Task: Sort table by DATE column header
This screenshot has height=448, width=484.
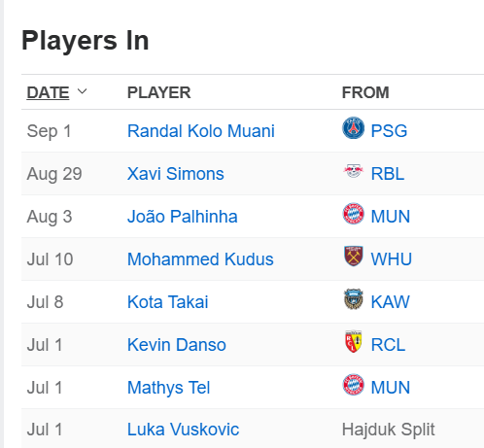Action: pos(48,92)
